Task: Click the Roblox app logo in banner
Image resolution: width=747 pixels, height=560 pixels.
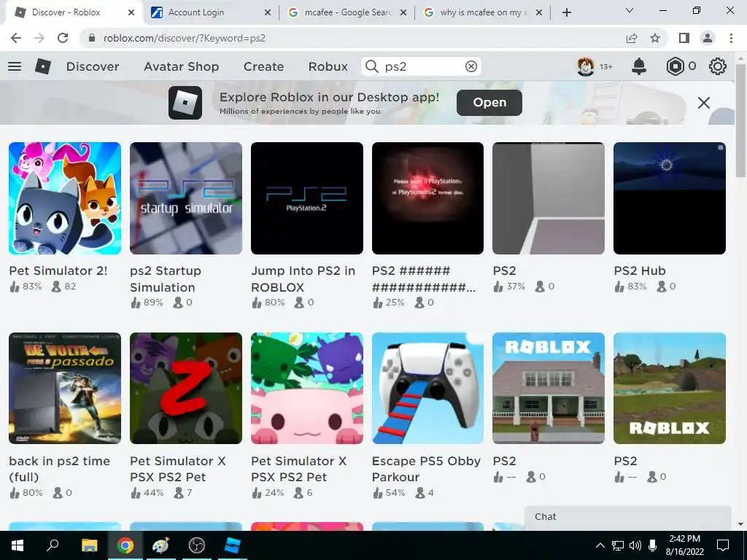Action: [185, 102]
